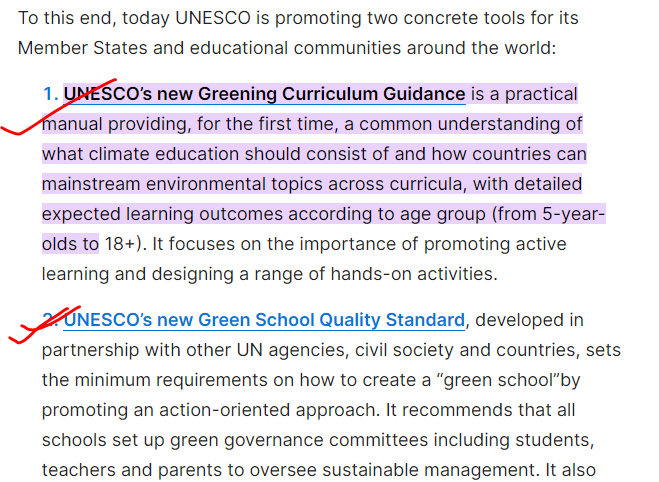This screenshot has width=659, height=482.
Task: Click the list number 1 marker
Action: pyautogui.click(x=50, y=94)
